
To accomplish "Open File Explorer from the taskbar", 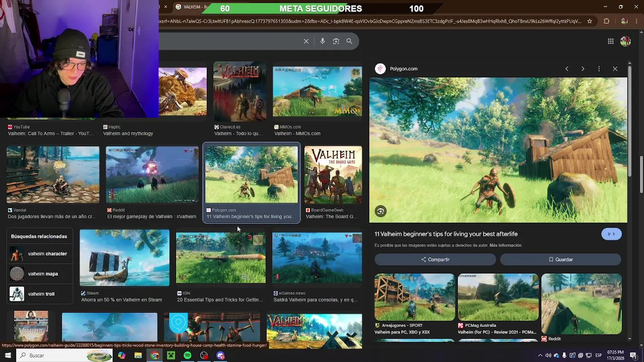I will (138, 355).
